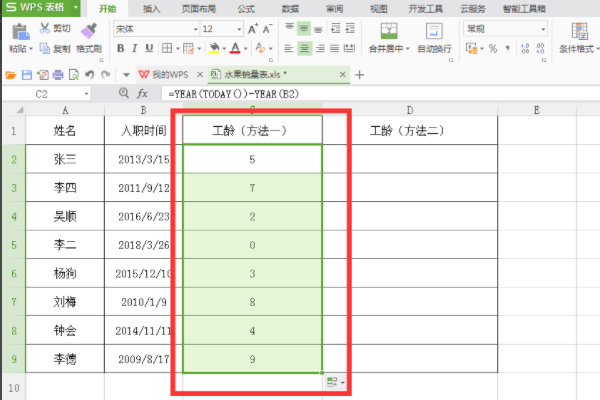This screenshot has width=600, height=400.
Task: Click the fill color bucket icon
Action: click(x=214, y=48)
